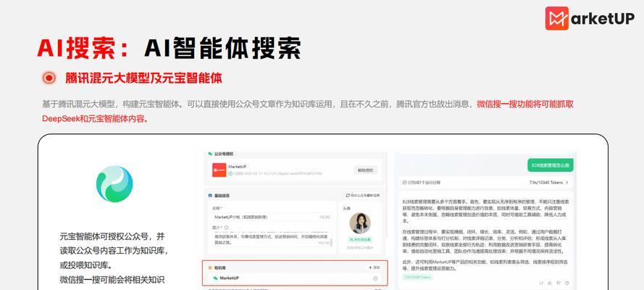Click the remove icon on MarketUP knowledge base row

point(375,278)
